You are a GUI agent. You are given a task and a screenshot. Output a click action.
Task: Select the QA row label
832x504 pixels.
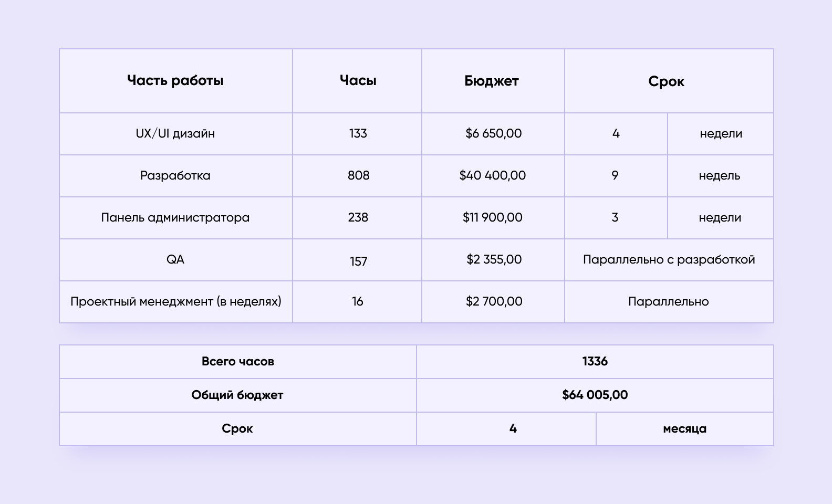(176, 260)
